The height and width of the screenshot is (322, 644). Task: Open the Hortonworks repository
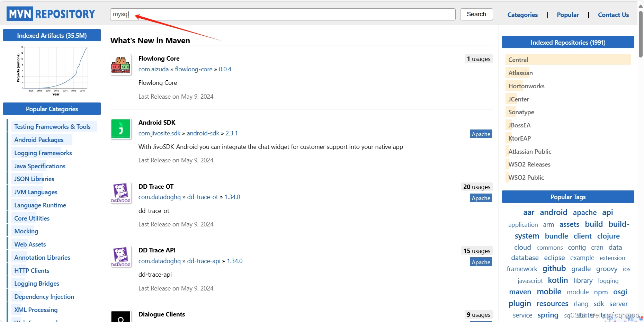point(526,86)
